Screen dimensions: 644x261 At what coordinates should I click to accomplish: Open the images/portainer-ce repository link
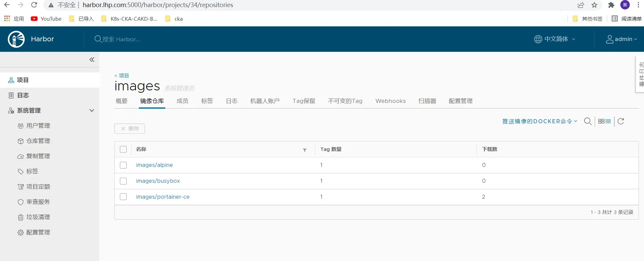[x=163, y=197]
